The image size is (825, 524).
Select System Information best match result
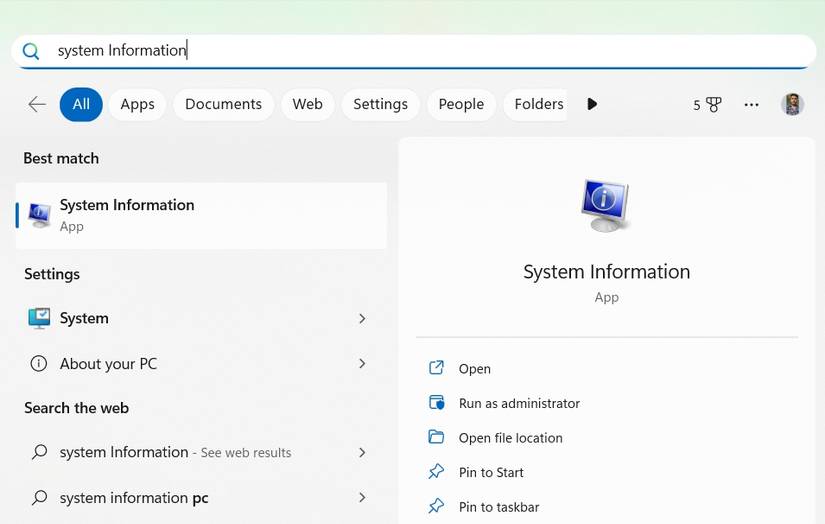point(201,215)
